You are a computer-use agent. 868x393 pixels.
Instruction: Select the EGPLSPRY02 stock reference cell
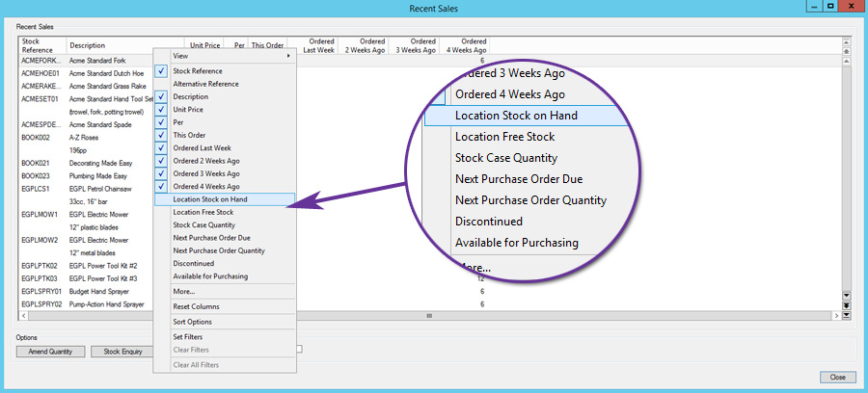tap(41, 304)
